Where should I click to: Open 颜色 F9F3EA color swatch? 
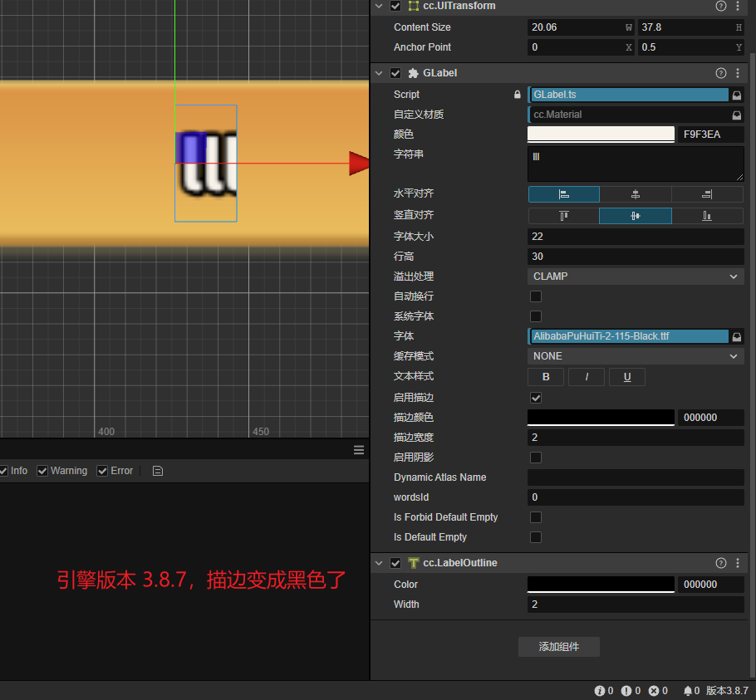coord(601,134)
